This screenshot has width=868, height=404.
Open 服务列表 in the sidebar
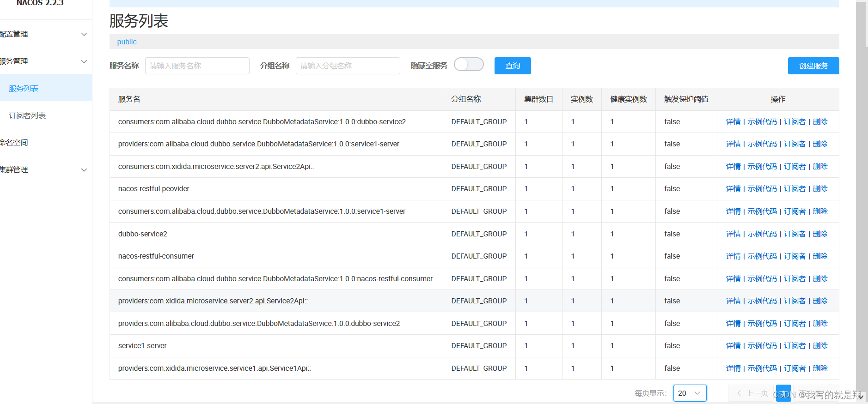(24, 88)
